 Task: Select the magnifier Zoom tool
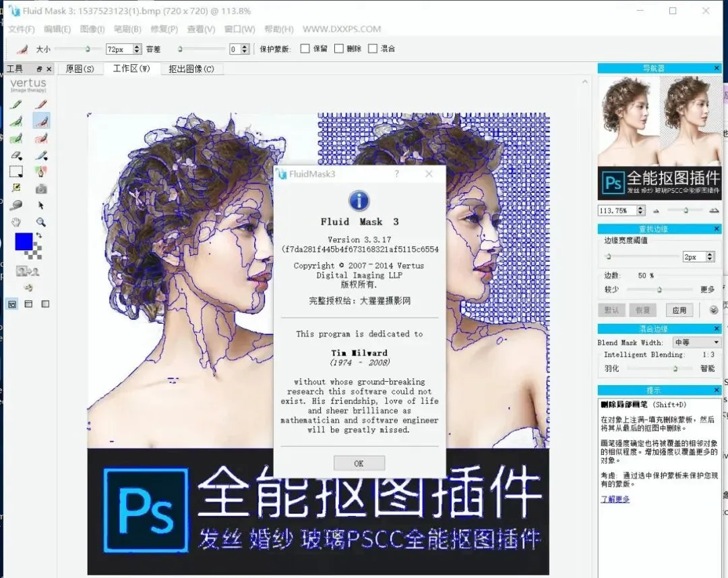point(41,222)
